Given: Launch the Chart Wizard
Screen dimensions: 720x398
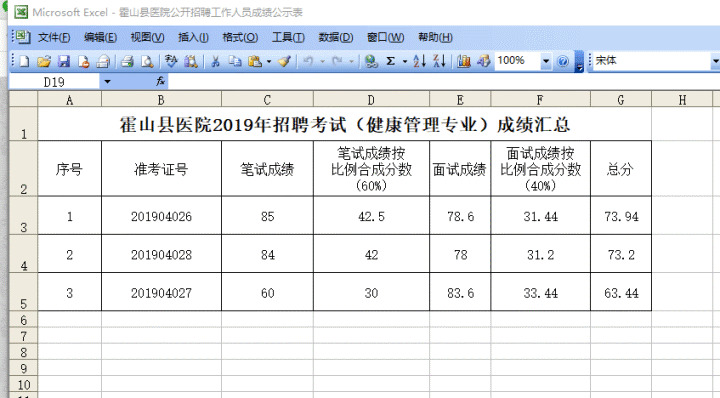Looking at the screenshot, I should pos(463,61).
